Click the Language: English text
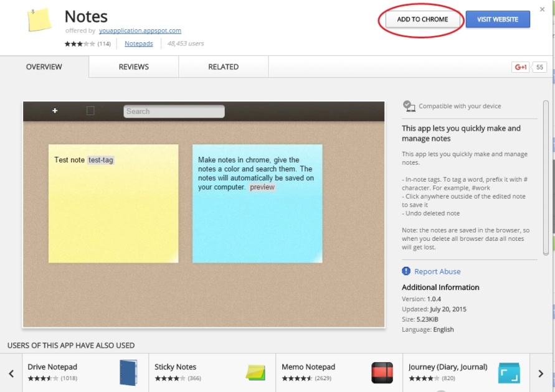This screenshot has width=555, height=392. [427, 329]
